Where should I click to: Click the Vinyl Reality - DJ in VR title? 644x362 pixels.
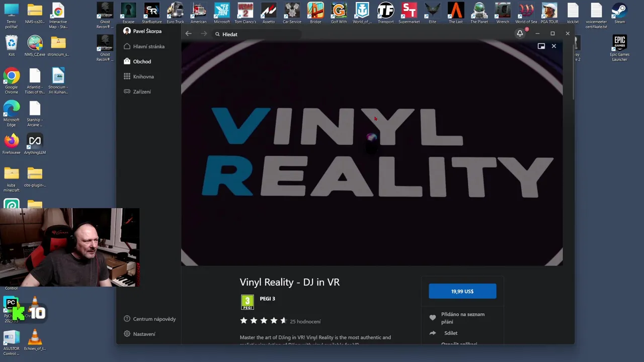pyautogui.click(x=290, y=282)
